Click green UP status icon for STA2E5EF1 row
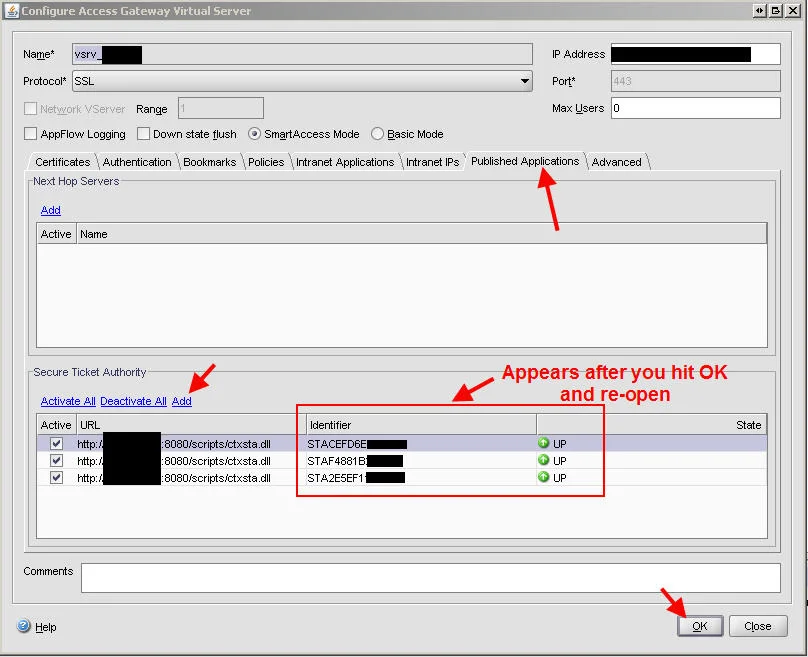 [x=543, y=477]
